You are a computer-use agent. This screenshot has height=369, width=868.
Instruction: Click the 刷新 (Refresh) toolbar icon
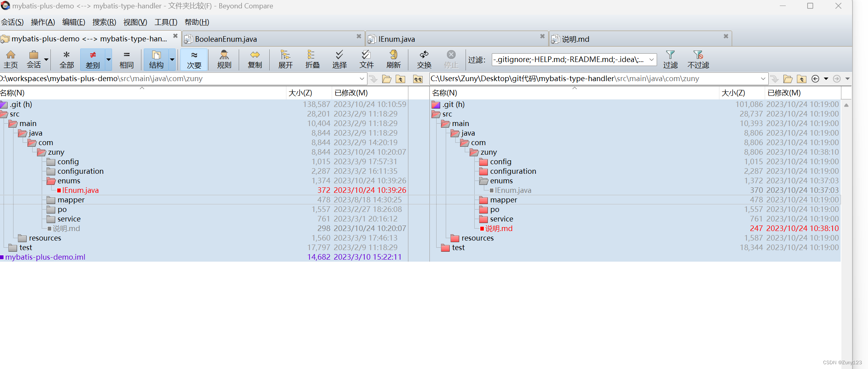393,60
